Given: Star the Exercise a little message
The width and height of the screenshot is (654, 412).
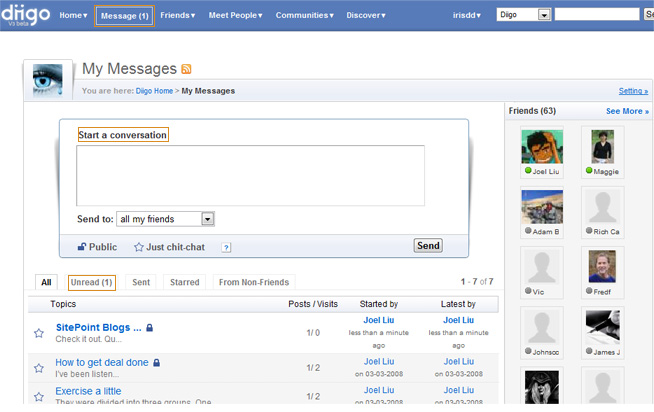Looking at the screenshot, I should click(39, 397).
